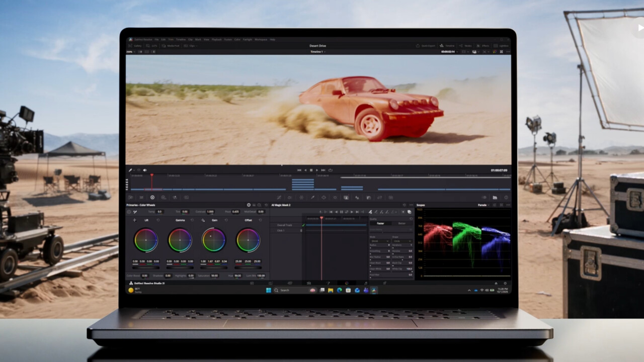The height and width of the screenshot is (362, 644).
Task: Open the Windows Start menu
Action: 269,290
